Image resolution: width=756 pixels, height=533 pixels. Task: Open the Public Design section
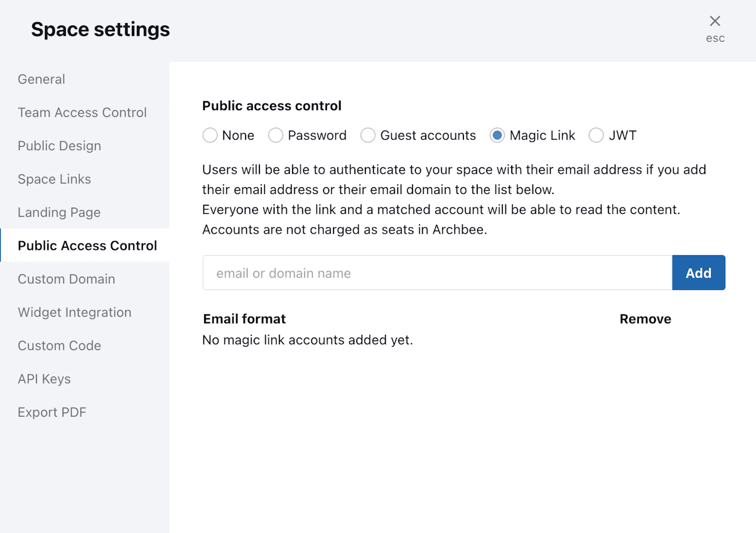pos(60,146)
